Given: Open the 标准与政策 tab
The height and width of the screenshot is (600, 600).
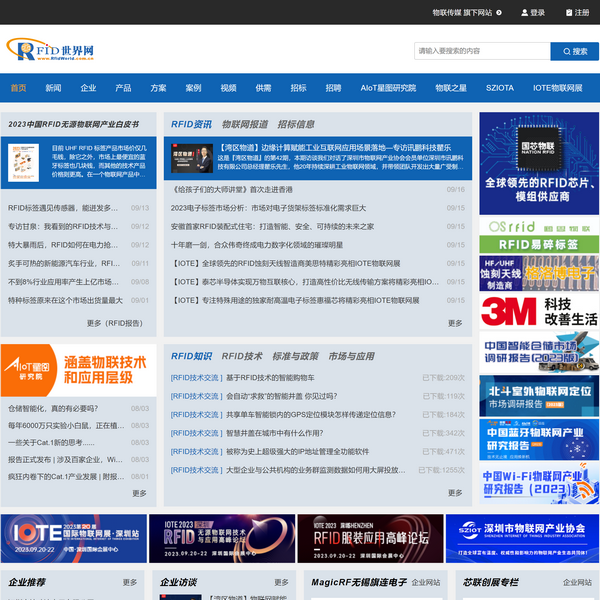Looking at the screenshot, I should (295, 356).
